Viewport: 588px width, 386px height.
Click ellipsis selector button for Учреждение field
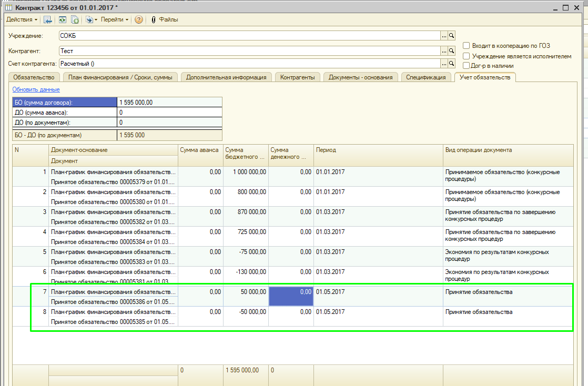click(444, 36)
